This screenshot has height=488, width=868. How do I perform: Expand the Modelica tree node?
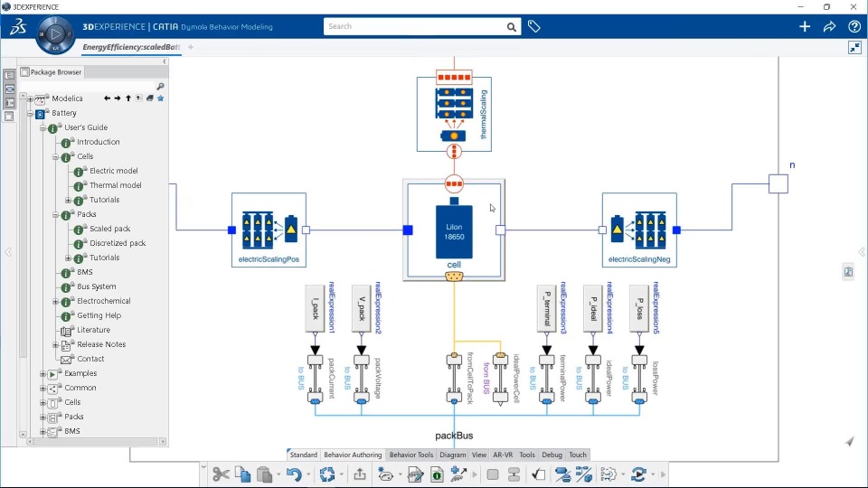(31, 99)
